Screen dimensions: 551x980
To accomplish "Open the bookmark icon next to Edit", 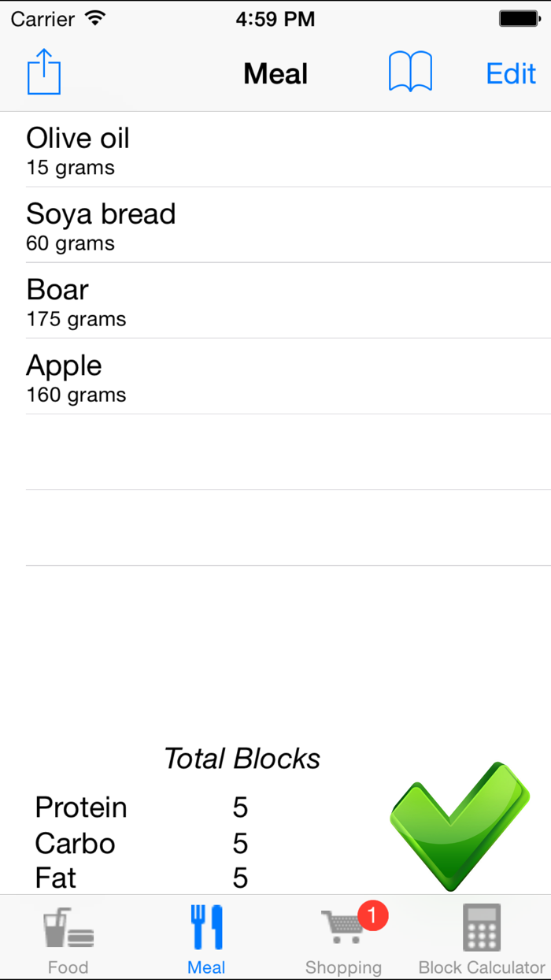I will click(x=410, y=71).
